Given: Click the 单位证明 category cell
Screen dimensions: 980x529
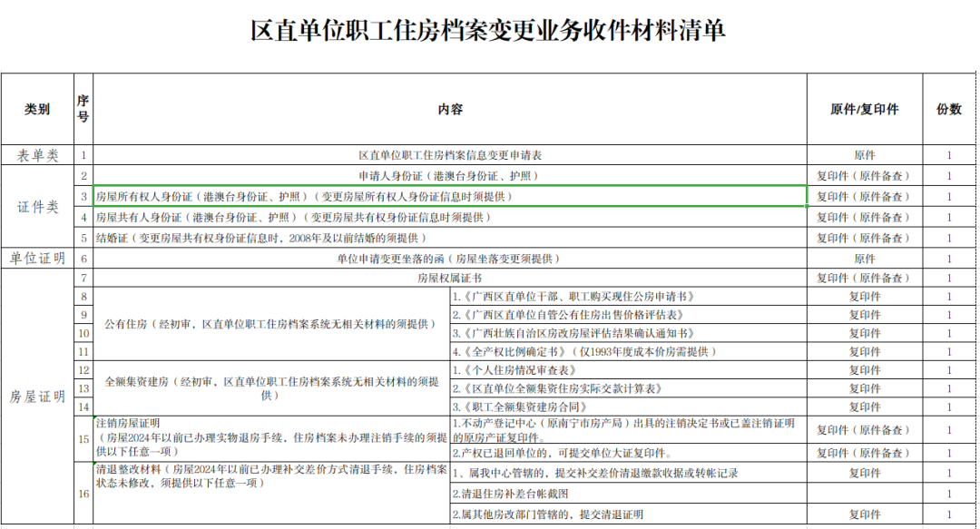Looking at the screenshot, I should (37, 259).
